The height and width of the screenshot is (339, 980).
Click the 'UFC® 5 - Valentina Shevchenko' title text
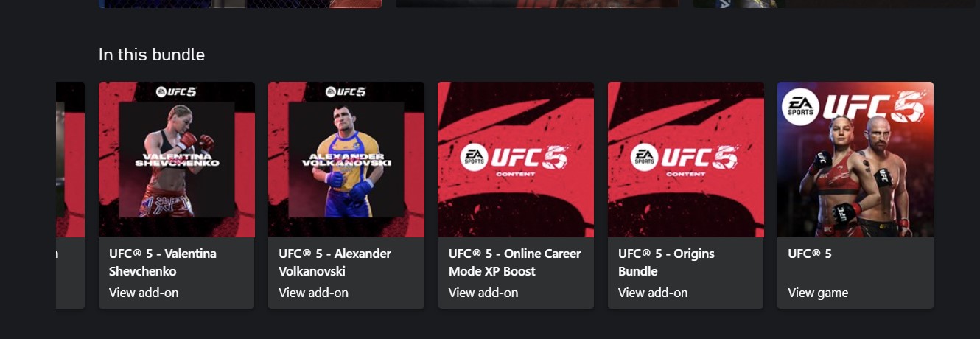pyautogui.click(x=163, y=262)
